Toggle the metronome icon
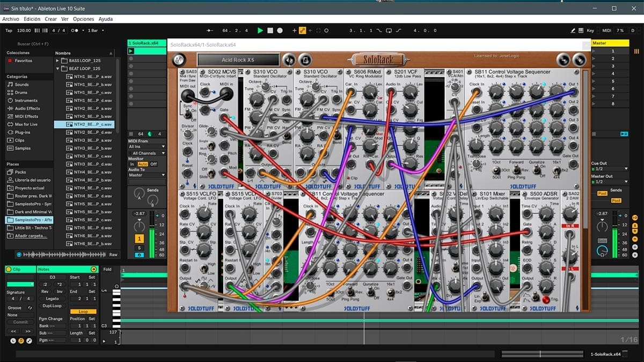Image resolution: width=644 pixels, height=362 pixels. (74, 31)
